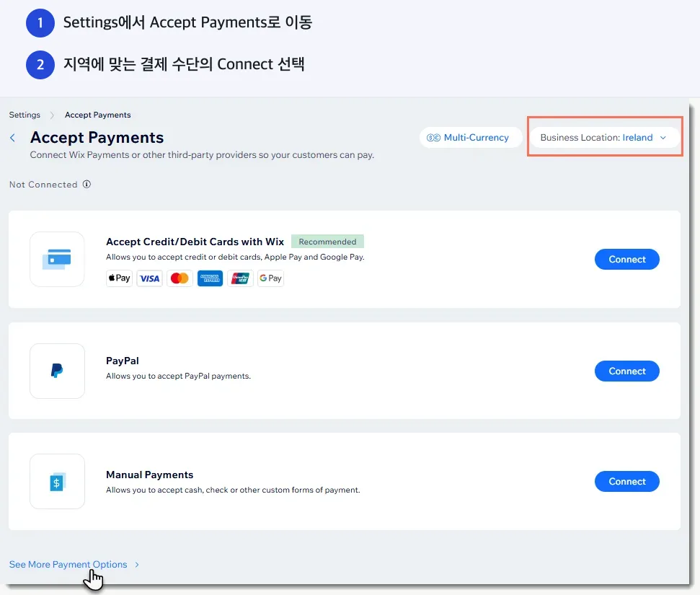Click the Manual Payments dollar icon
Image resolution: width=700 pixels, height=595 pixels.
coord(57,482)
